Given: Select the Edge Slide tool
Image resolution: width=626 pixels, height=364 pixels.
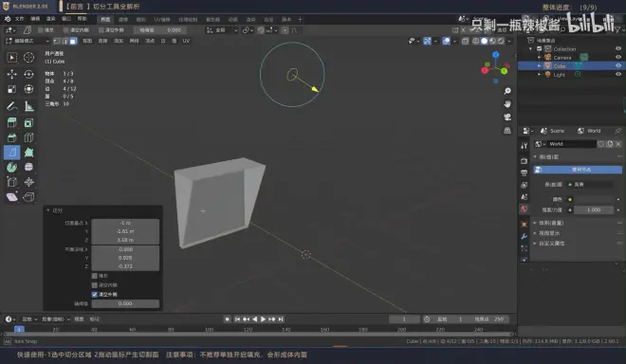Looking at the screenshot, I should 12,182.
